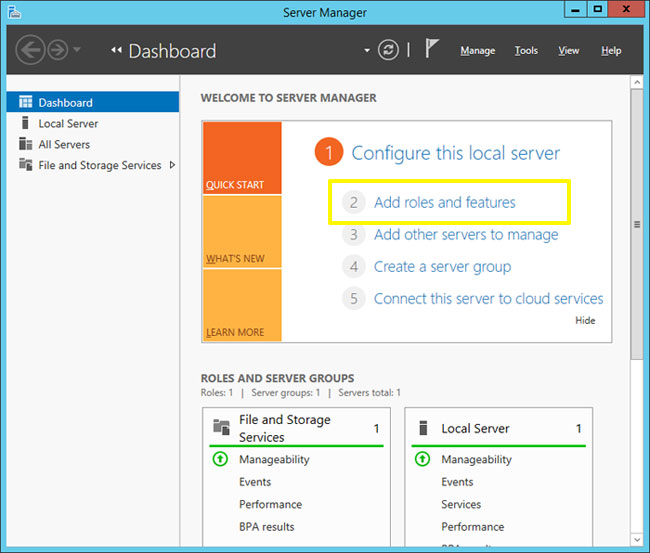This screenshot has height=553, width=650.
Task: Open the navigation history dropdown arrow
Action: pos(77,50)
